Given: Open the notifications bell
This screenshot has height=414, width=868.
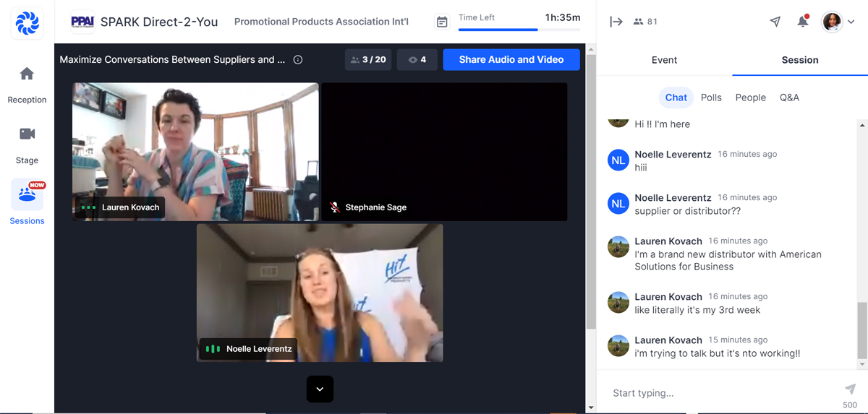Looking at the screenshot, I should click(x=802, y=22).
